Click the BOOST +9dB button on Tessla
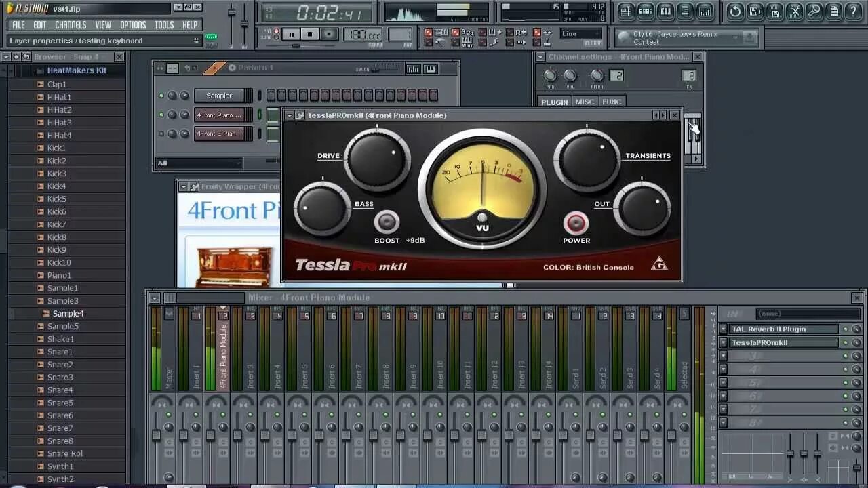This screenshot has height=488, width=868. [387, 222]
